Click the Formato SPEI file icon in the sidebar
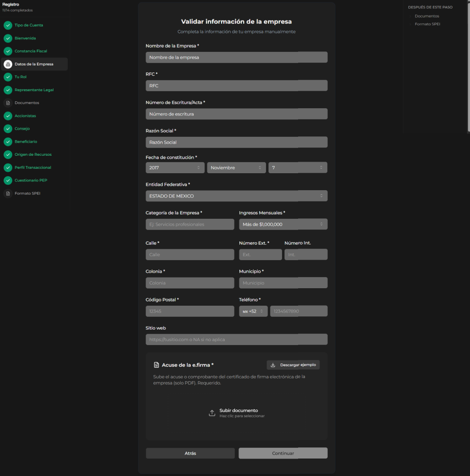The image size is (470, 476). [8, 194]
